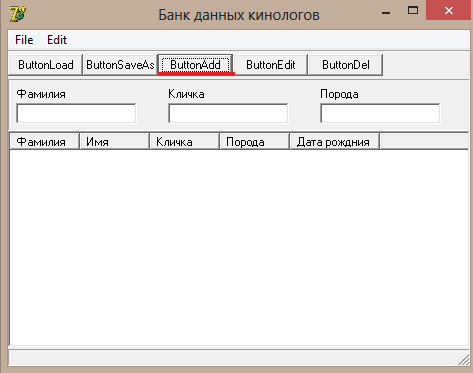The width and height of the screenshot is (473, 373).
Task: Click the Фамилия label above the first filter
Action: click(x=41, y=94)
